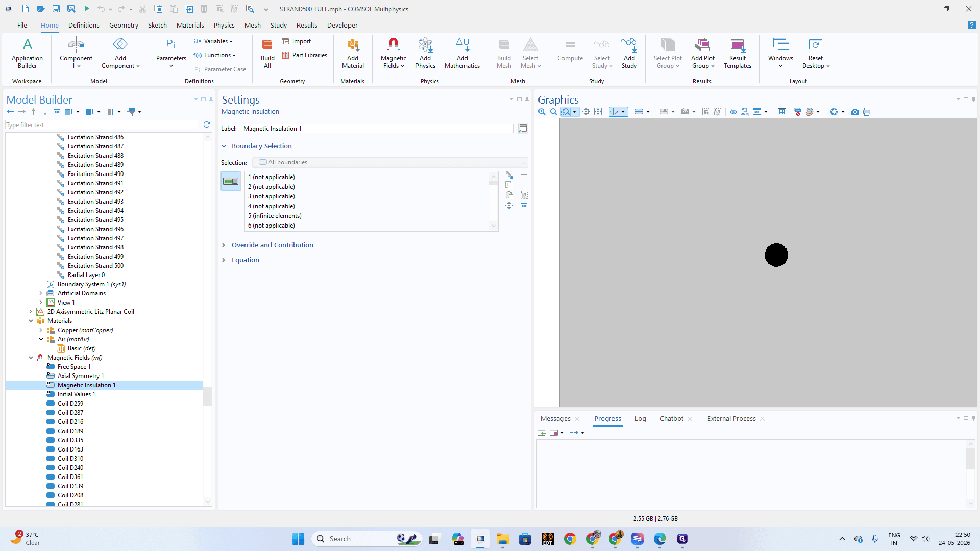Open the Results ribbon tab
Screen dimensions: 980x551
(x=307, y=25)
